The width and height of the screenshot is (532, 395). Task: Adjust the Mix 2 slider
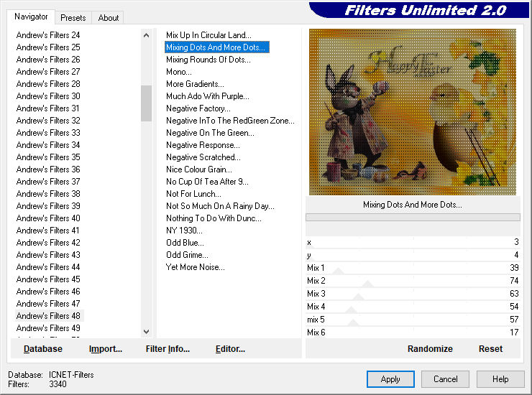413,281
